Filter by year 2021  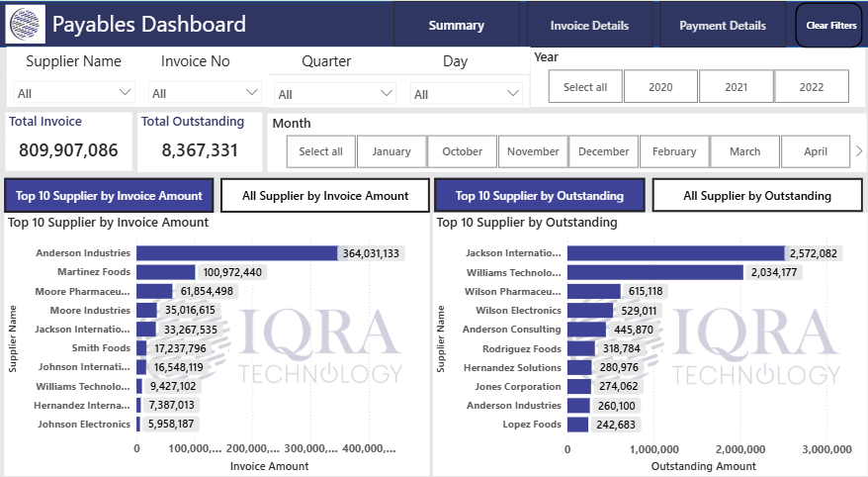tap(736, 87)
